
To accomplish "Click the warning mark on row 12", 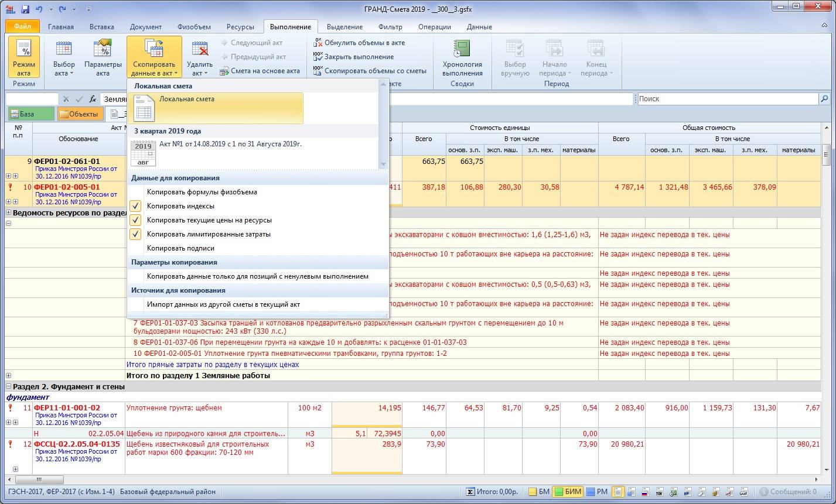I will pyautogui.click(x=10, y=444).
